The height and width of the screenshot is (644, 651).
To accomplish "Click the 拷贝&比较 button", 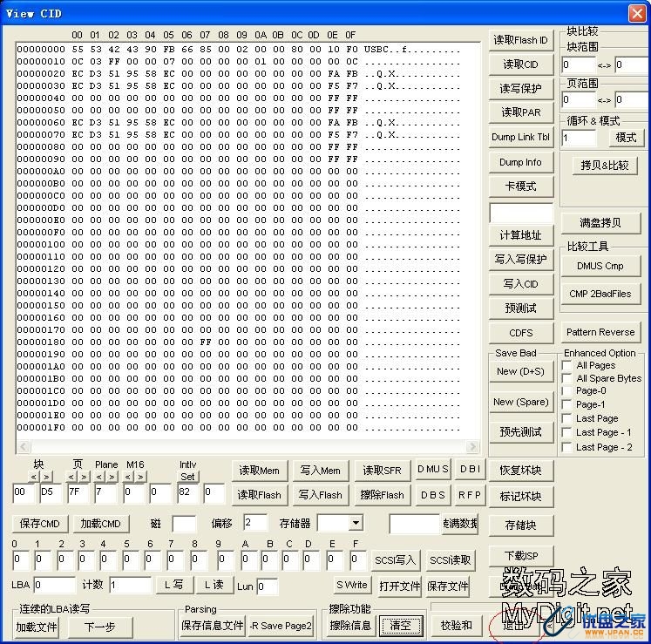I will pyautogui.click(x=605, y=166).
